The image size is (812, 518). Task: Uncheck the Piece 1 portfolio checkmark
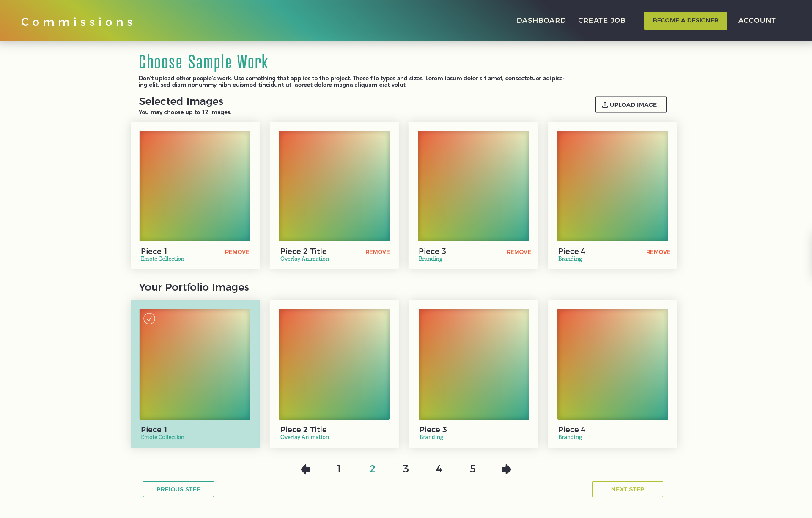click(149, 319)
